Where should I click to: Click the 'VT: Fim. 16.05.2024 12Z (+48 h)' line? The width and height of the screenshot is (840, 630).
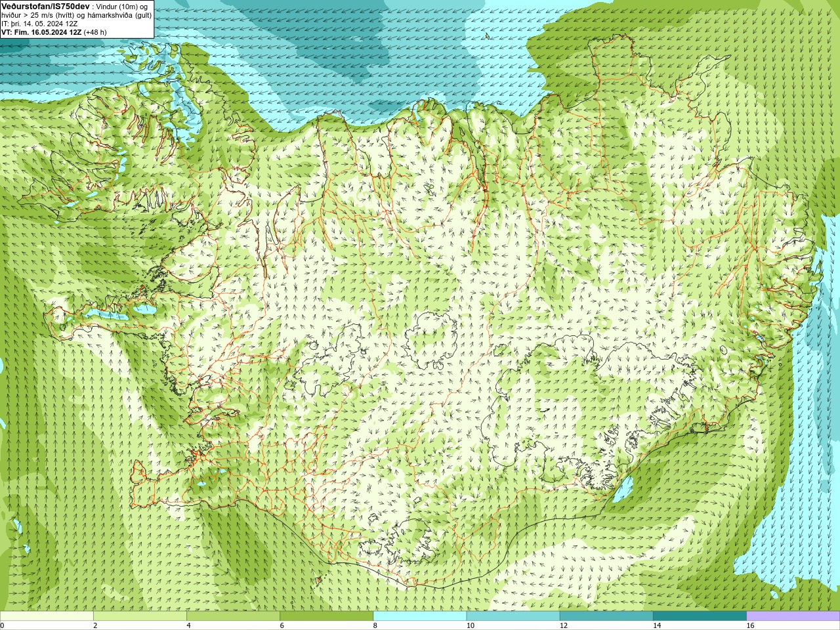(x=54, y=32)
